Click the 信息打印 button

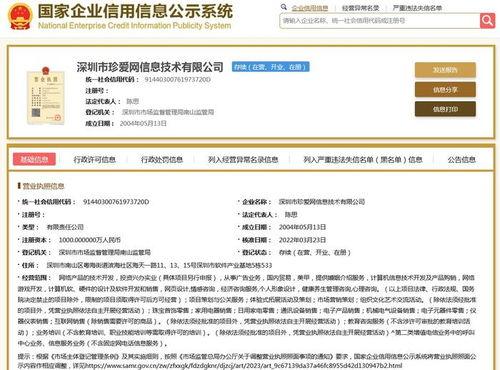[x=445, y=109]
